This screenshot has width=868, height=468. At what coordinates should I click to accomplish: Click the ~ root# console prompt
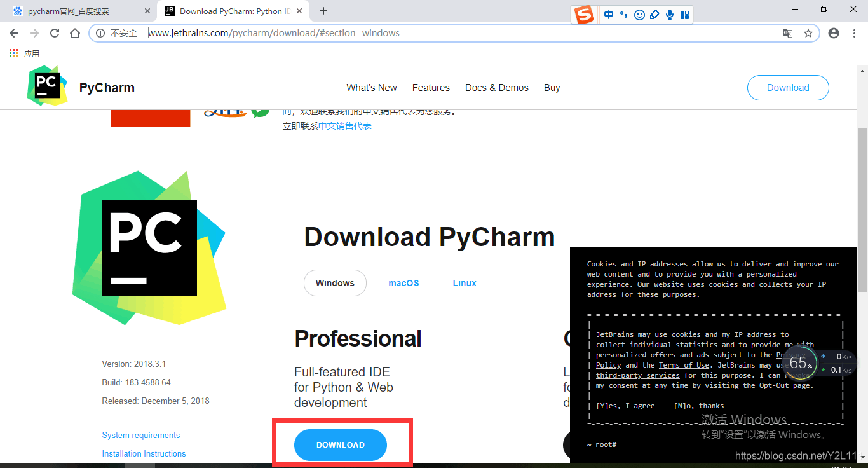tap(602, 444)
